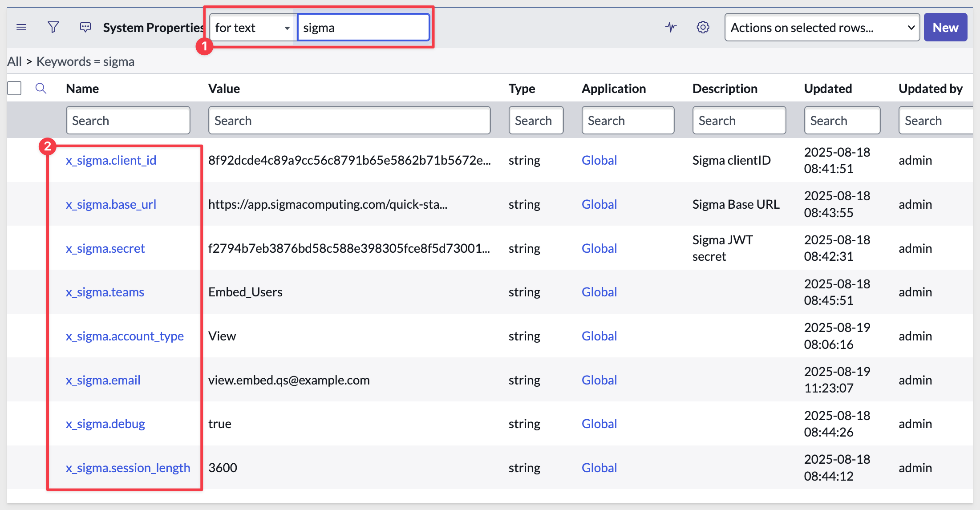Open the x_sigma.client_id property
The image size is (980, 510).
pos(111,160)
